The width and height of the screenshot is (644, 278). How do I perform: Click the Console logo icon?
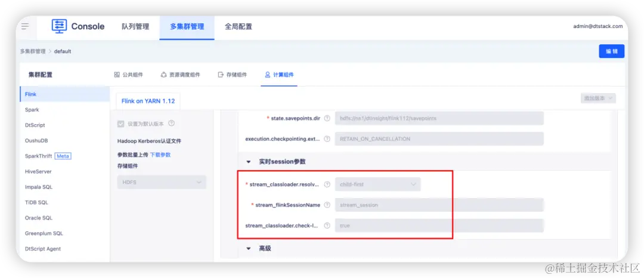point(58,26)
